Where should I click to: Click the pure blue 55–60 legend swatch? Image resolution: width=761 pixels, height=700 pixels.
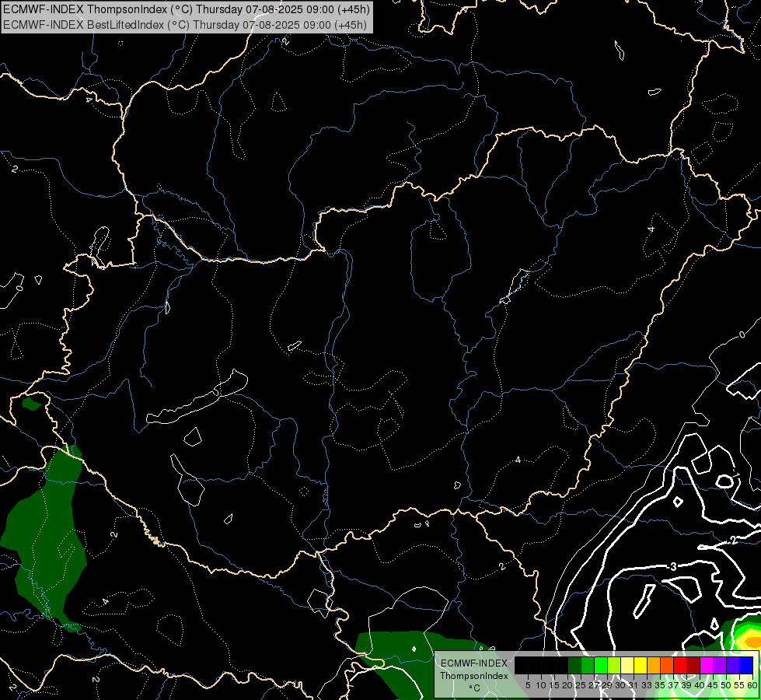746,666
